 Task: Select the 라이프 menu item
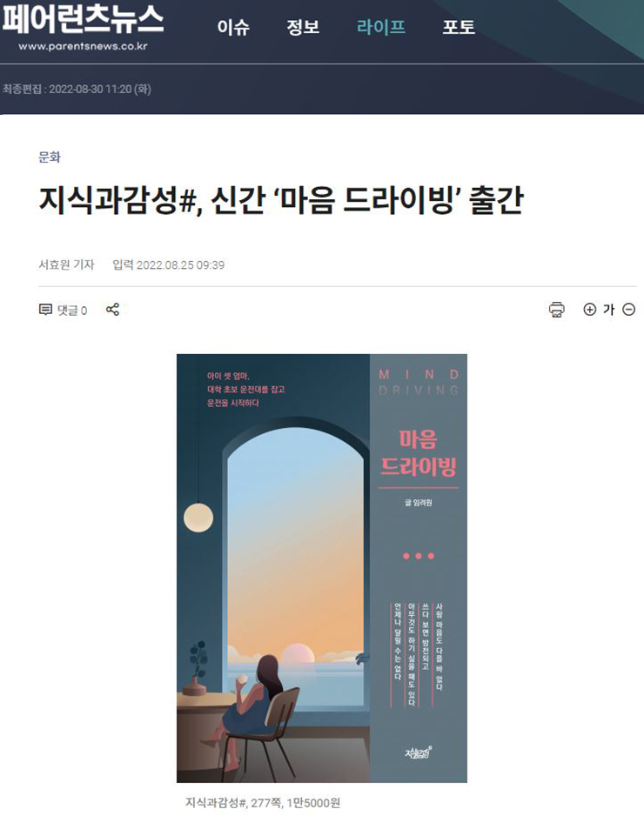(x=381, y=27)
